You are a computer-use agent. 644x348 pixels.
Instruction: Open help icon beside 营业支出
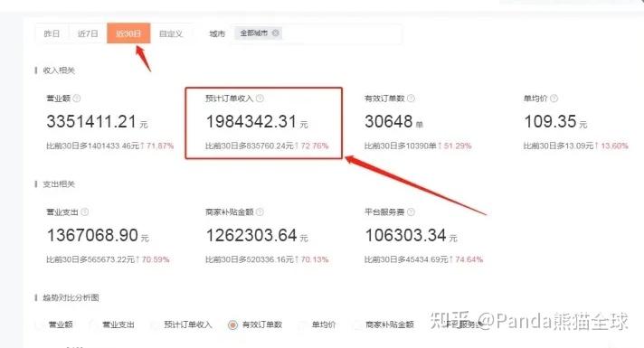85,212
